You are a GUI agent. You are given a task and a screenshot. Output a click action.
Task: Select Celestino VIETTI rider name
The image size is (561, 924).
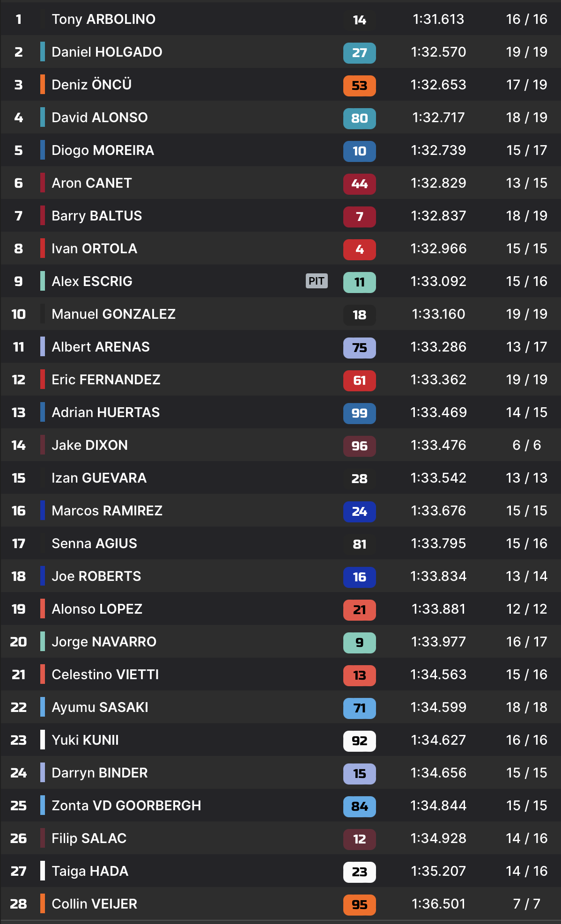(105, 675)
